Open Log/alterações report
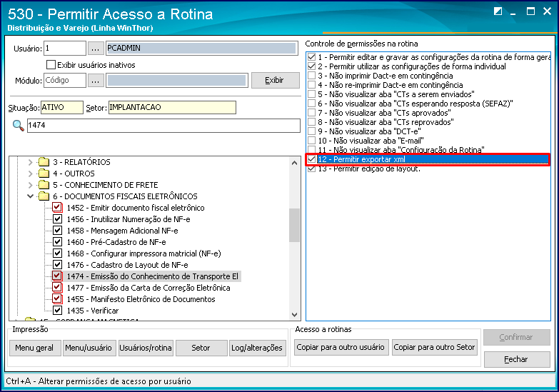This screenshot has width=559, height=392. click(x=257, y=348)
